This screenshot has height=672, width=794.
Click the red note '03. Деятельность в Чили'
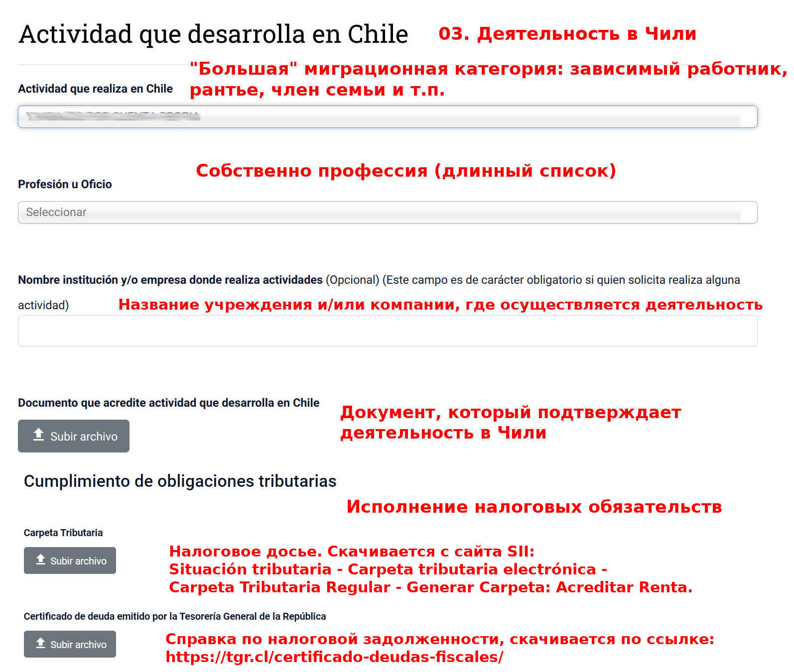pos(567,34)
